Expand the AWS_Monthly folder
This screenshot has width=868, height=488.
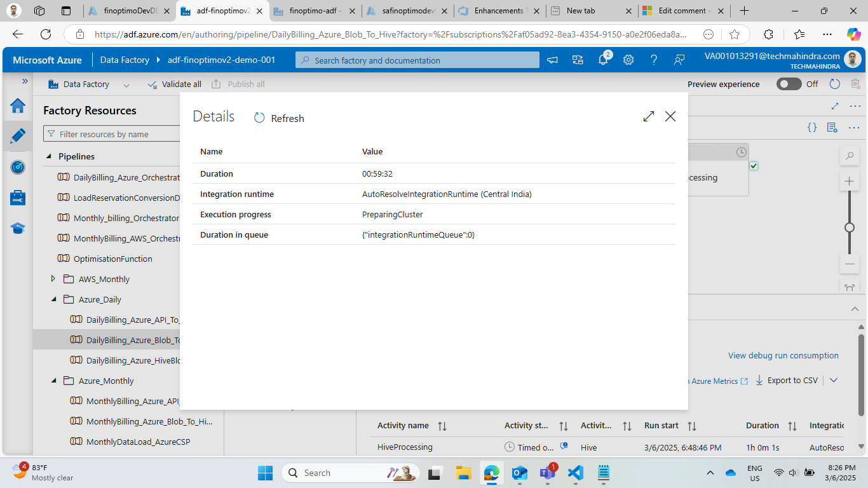(53, 279)
